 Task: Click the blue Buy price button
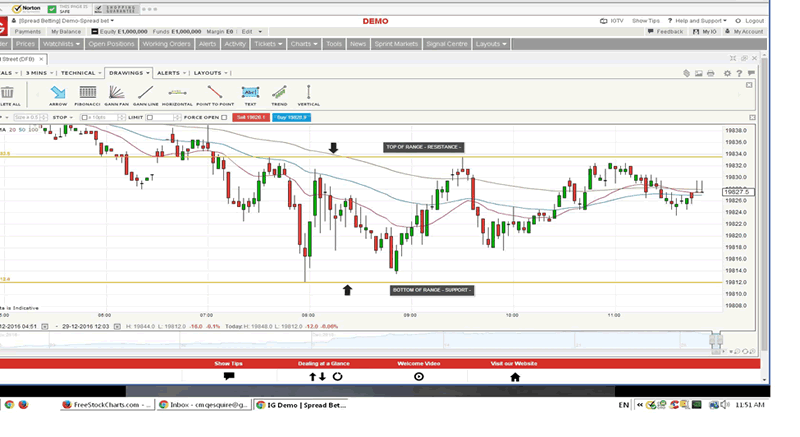click(x=291, y=118)
